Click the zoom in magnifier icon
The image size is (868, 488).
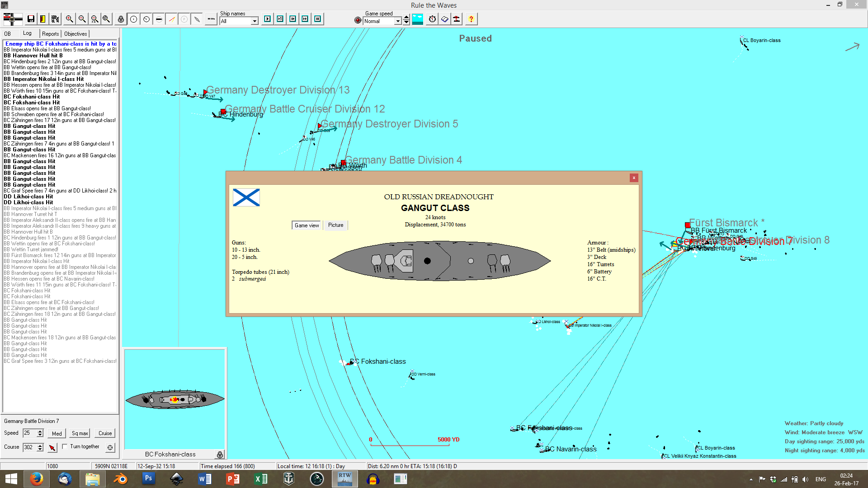click(x=69, y=19)
